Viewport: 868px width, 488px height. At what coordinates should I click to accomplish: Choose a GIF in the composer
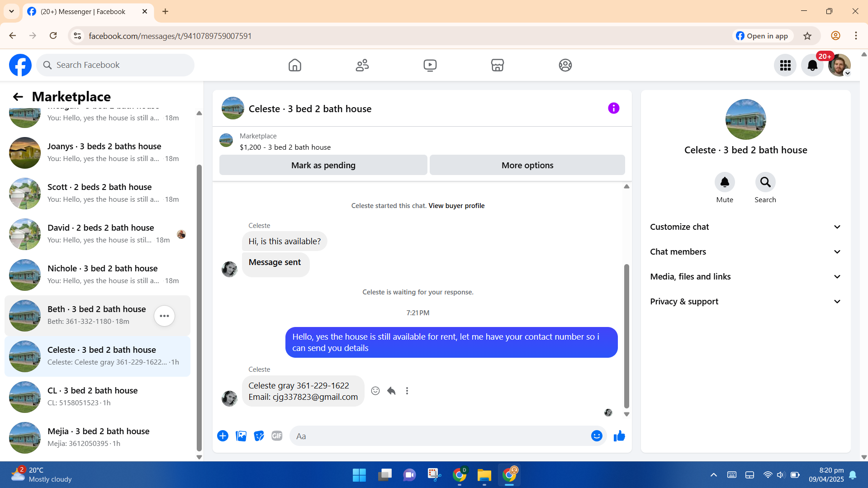coord(277,436)
